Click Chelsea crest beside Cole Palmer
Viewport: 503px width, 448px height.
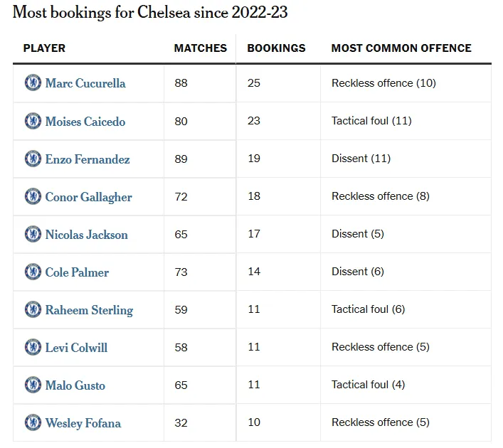pos(33,272)
